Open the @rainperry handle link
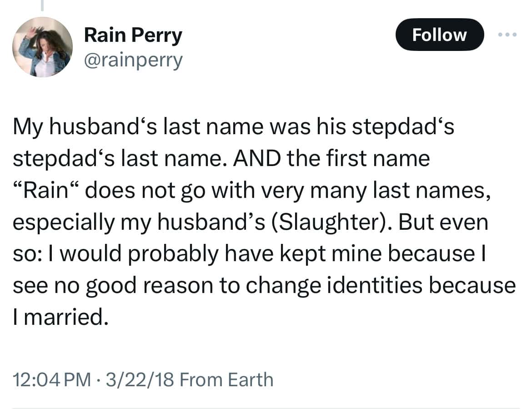 pyautogui.click(x=133, y=61)
